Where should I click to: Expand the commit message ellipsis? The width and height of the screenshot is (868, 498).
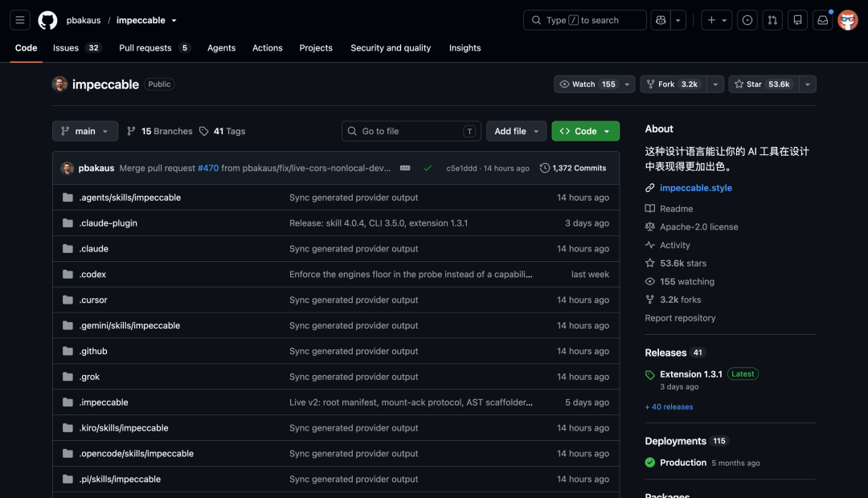pos(405,168)
